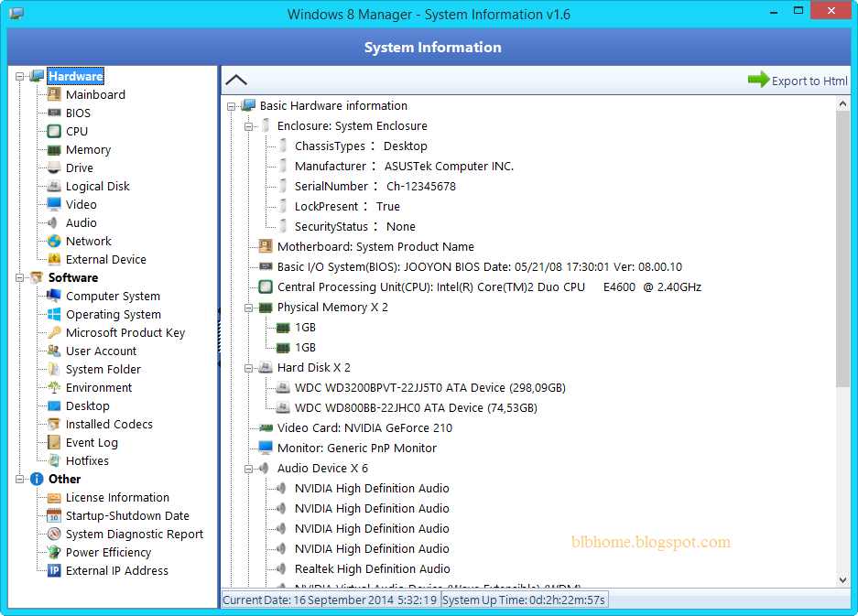Image resolution: width=858 pixels, height=616 pixels.
Task: Select the Software category label
Action: [72, 277]
